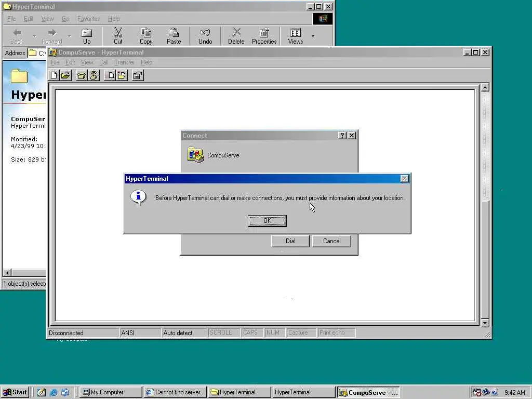Open the View menu in CompuServe HyperTerminal

coord(87,62)
